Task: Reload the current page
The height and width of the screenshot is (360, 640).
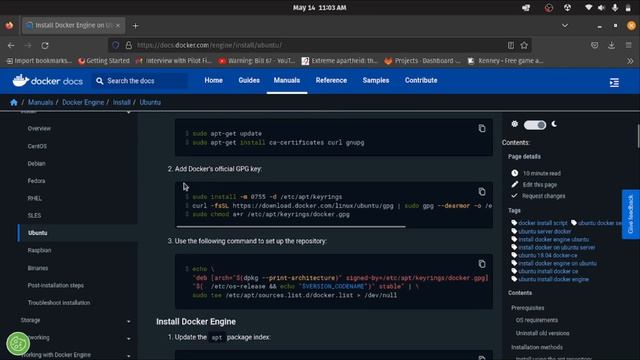Action: tap(45, 46)
